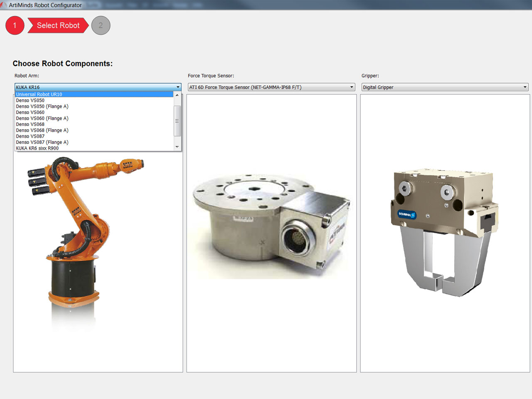The image size is (532, 399).
Task: Click the red step 1 circle
Action: [15, 25]
